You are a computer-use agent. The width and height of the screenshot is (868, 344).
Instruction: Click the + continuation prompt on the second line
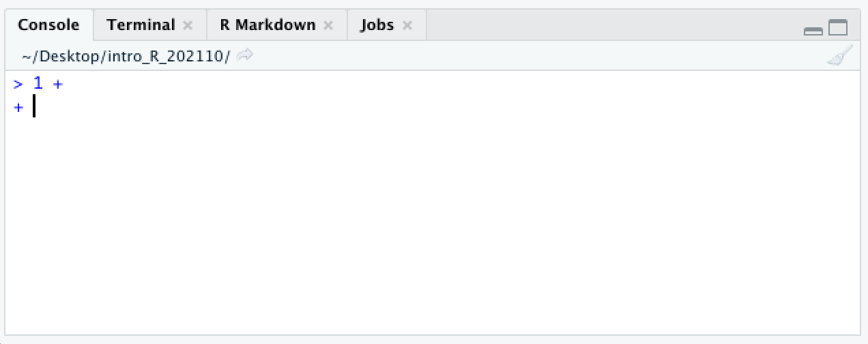[18, 107]
